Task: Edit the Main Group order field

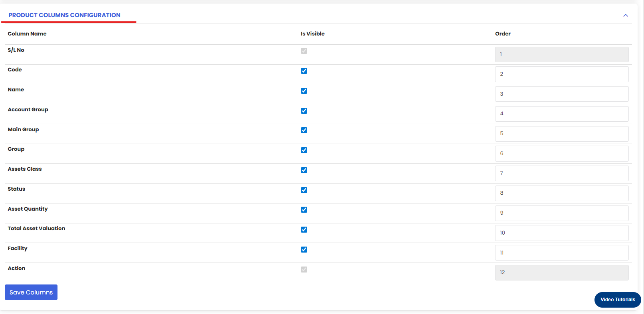Action: pos(562,134)
